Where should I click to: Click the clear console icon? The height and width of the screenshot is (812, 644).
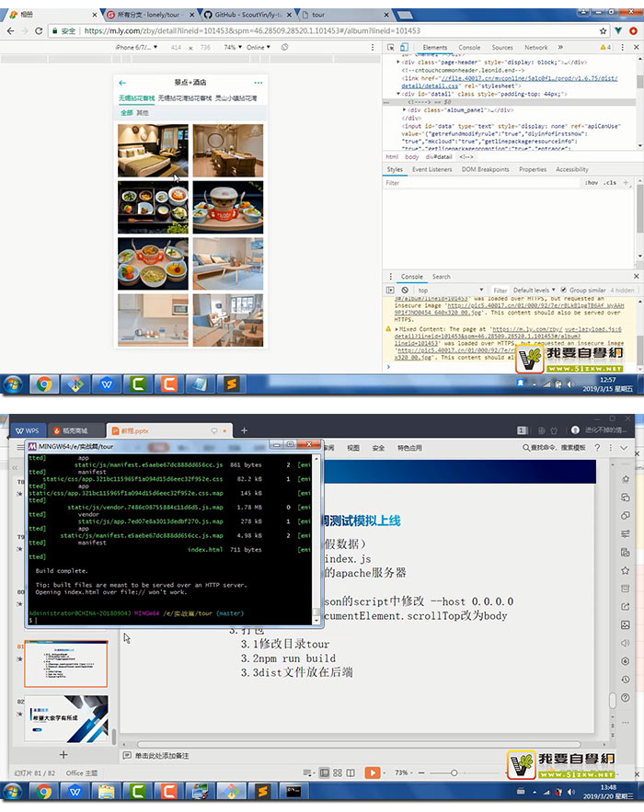pyautogui.click(x=405, y=290)
